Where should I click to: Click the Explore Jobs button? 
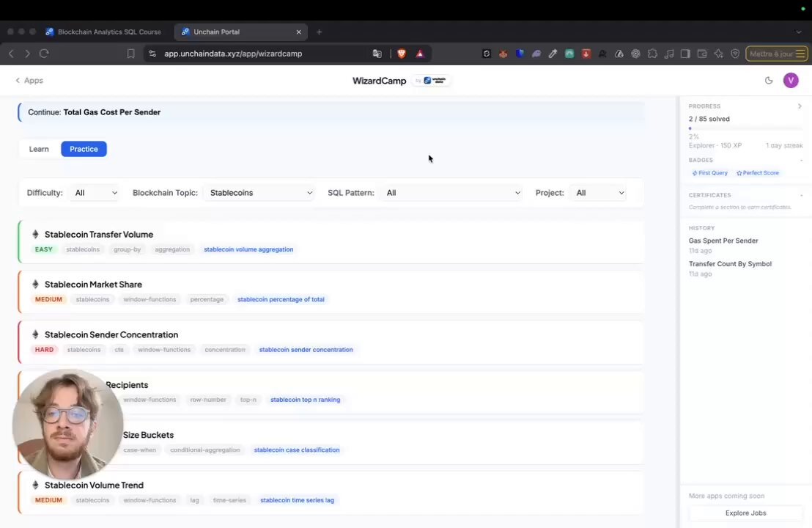pyautogui.click(x=746, y=513)
